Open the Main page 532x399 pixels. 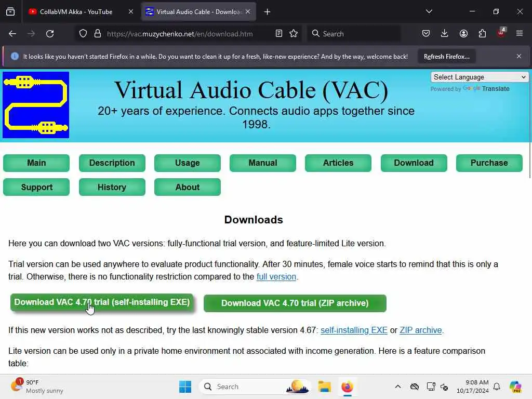36,163
